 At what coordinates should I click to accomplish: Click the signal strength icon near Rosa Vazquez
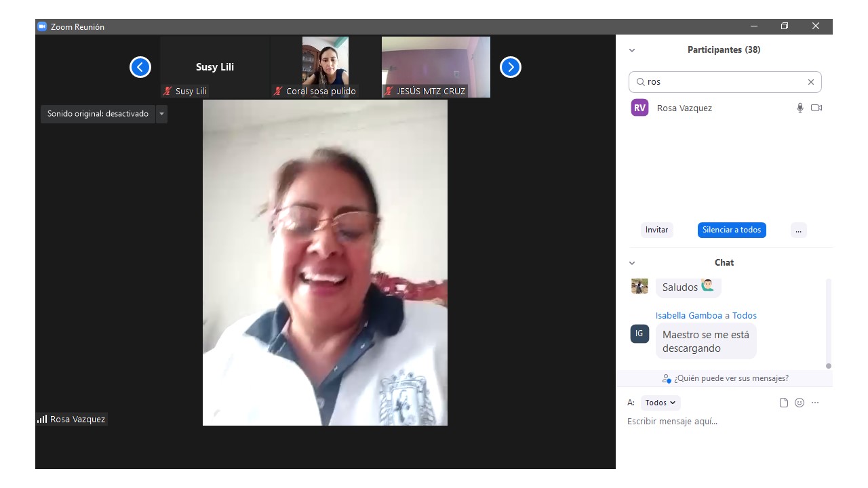[x=42, y=419]
